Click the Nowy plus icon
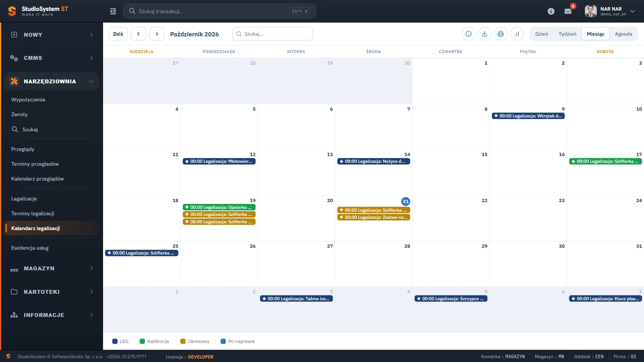Viewport: 644px width, 362px height. pos(14,35)
